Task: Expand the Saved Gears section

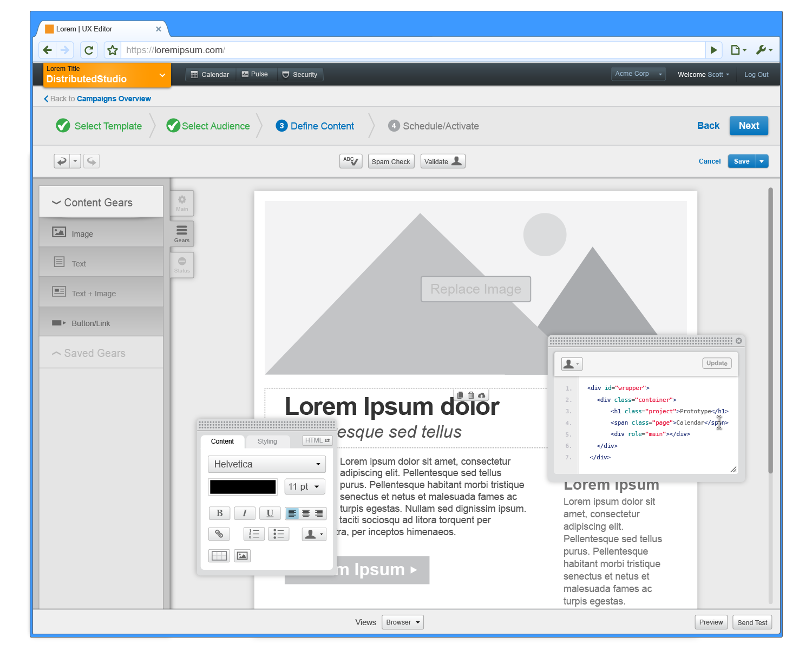Action: pyautogui.click(x=101, y=353)
